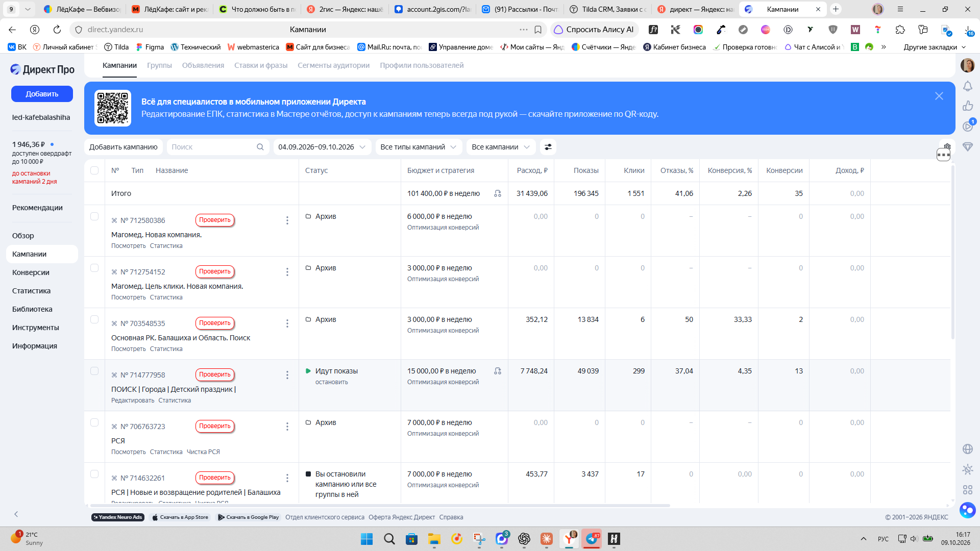Click Добавить кампанию button
980x551 pixels.
tap(124, 147)
